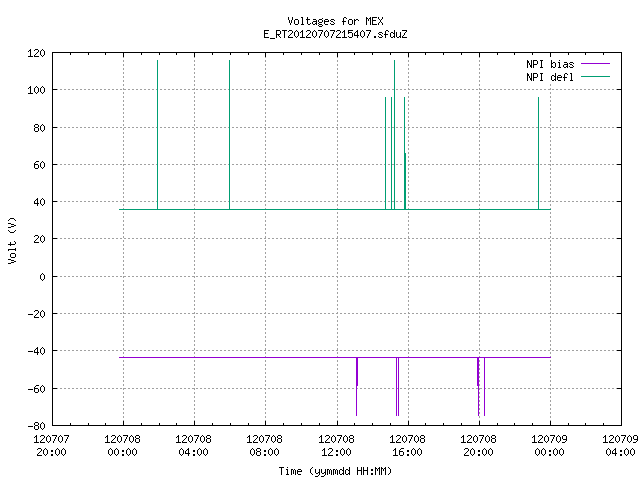Viewport: 640px width, 480px height.
Task: Click the "Time (yymmdd HH:MM)" axis label
Action: click(335, 471)
